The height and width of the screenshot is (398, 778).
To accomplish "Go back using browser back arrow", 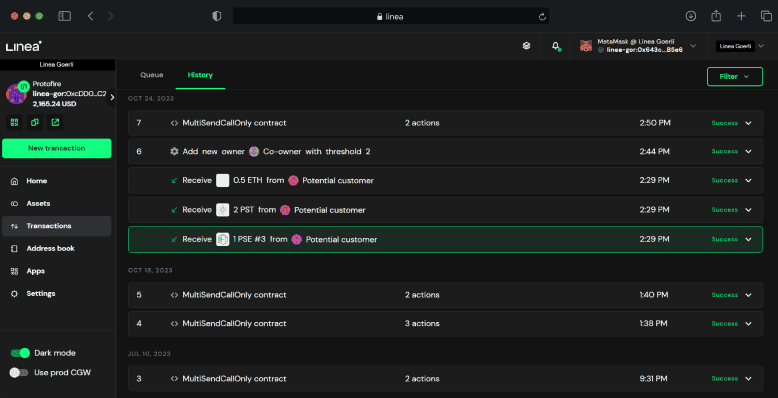I will tap(90, 16).
